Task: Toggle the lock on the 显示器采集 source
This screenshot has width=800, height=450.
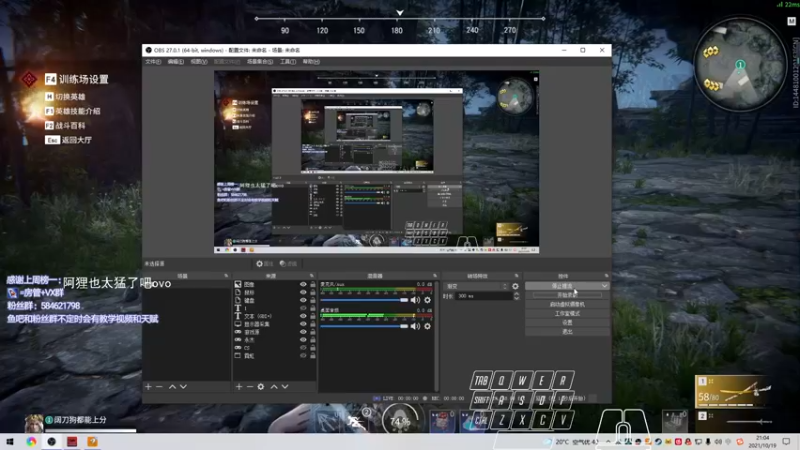Action: tap(312, 324)
